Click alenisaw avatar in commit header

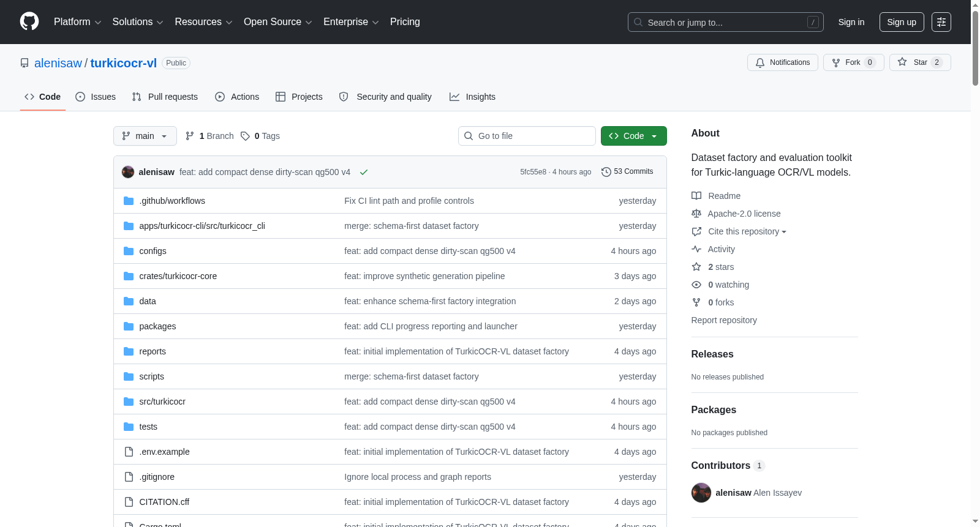click(x=128, y=172)
